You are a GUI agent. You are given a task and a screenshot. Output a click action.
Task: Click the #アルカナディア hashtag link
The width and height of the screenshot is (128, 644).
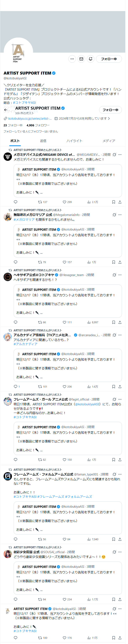25,344
